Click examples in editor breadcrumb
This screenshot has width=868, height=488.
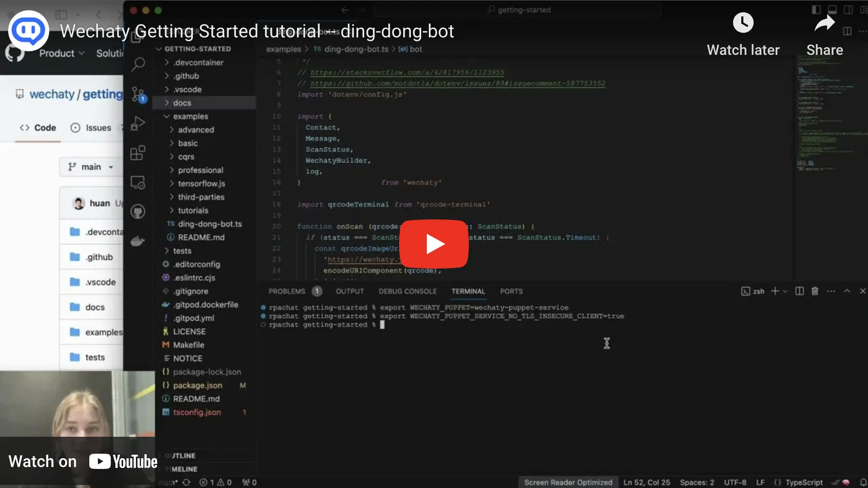coord(284,49)
